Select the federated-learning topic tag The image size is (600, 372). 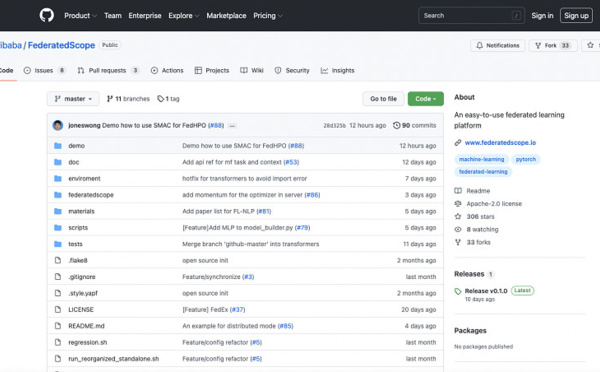pos(483,172)
